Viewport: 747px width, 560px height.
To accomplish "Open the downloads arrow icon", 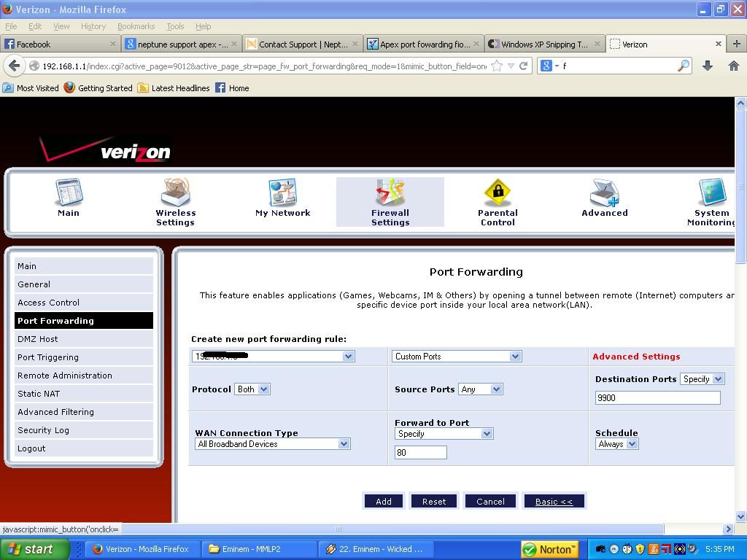I will [708, 66].
